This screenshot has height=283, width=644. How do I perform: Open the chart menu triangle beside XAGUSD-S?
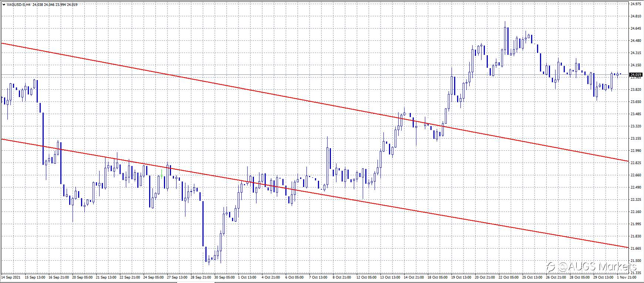pyautogui.click(x=4, y=4)
